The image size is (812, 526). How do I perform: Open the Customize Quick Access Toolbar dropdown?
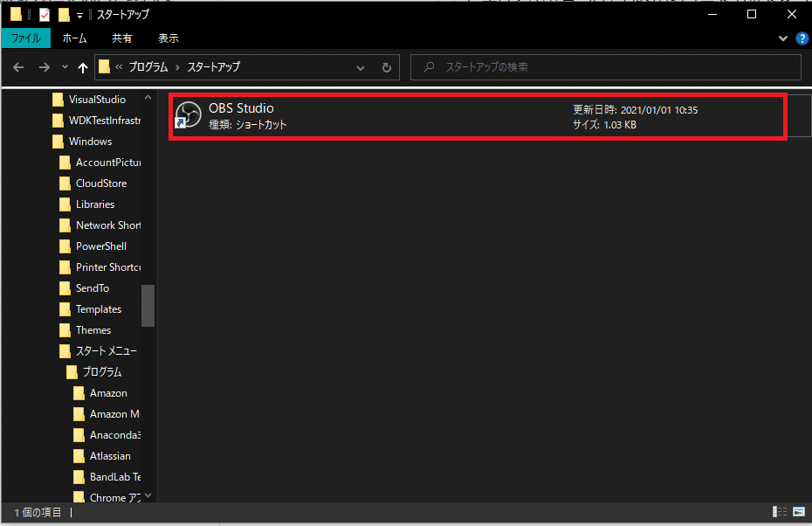[x=79, y=15]
